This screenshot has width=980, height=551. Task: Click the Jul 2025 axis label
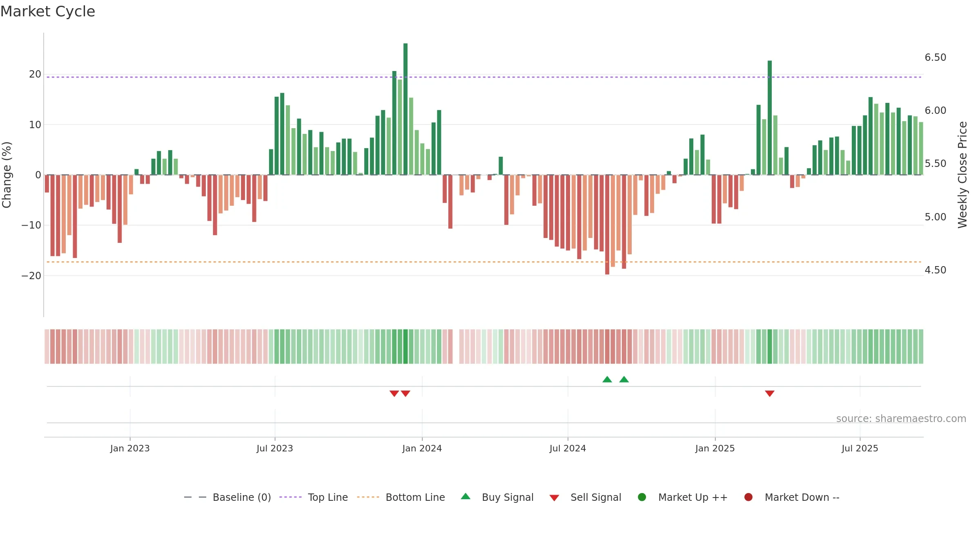click(860, 448)
